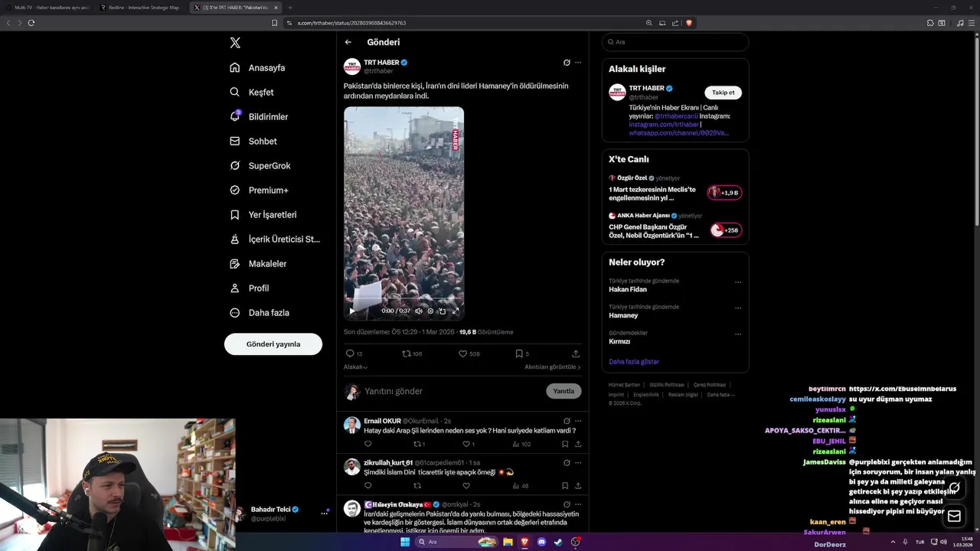Like the post with 508 likes
The image size is (980, 551).
point(463,354)
